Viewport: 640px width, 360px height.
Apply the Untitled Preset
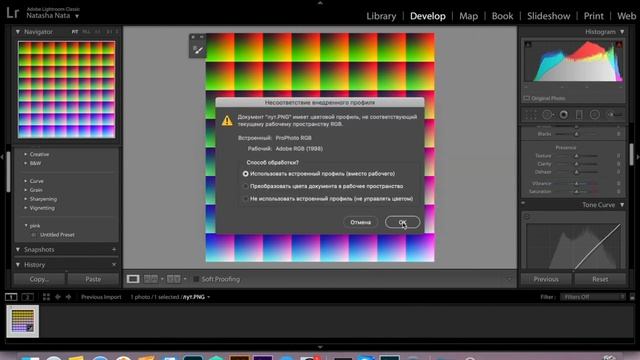coord(57,235)
